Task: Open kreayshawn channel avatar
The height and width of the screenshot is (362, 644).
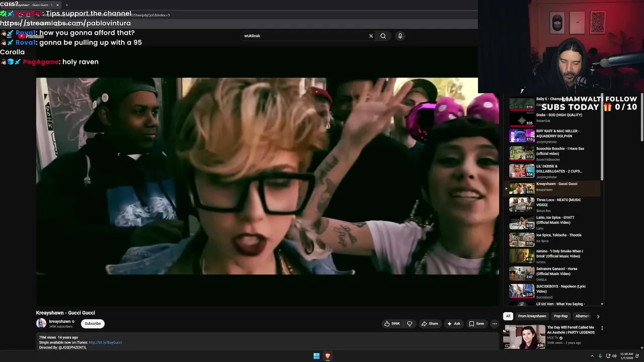Action: pyautogui.click(x=41, y=323)
